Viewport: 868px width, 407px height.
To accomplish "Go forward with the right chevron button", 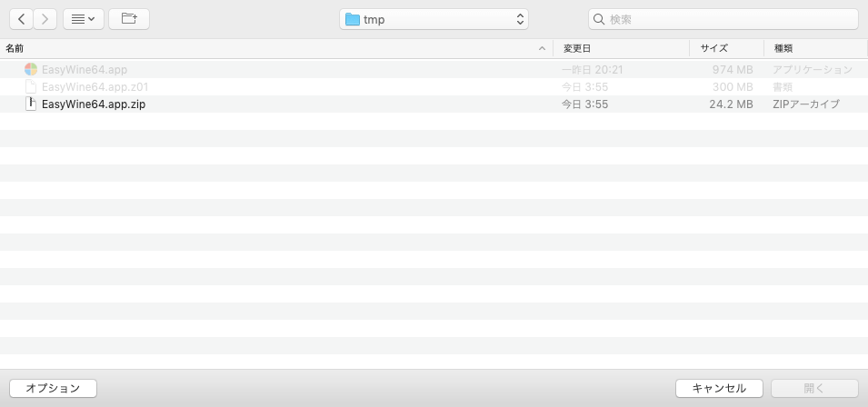I will pos(45,19).
